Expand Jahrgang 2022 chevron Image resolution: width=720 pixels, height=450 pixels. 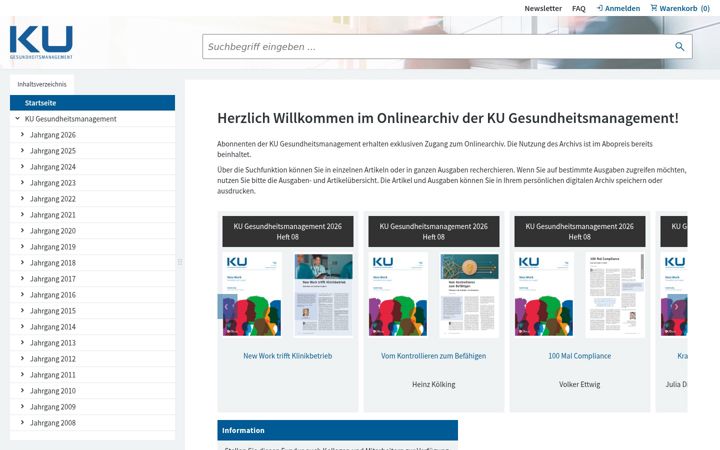(x=22, y=198)
